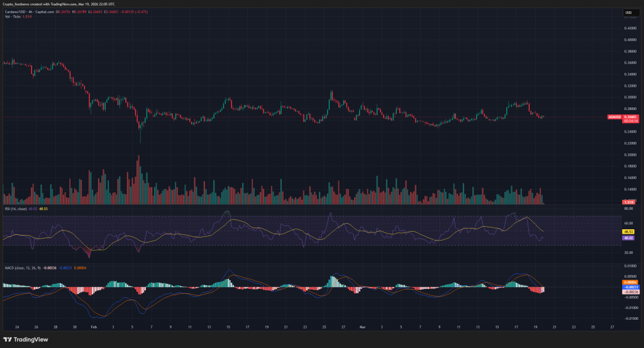The height and width of the screenshot is (348, 644).
Task: Click the ADAUSD price label tag
Action: pyautogui.click(x=615, y=117)
